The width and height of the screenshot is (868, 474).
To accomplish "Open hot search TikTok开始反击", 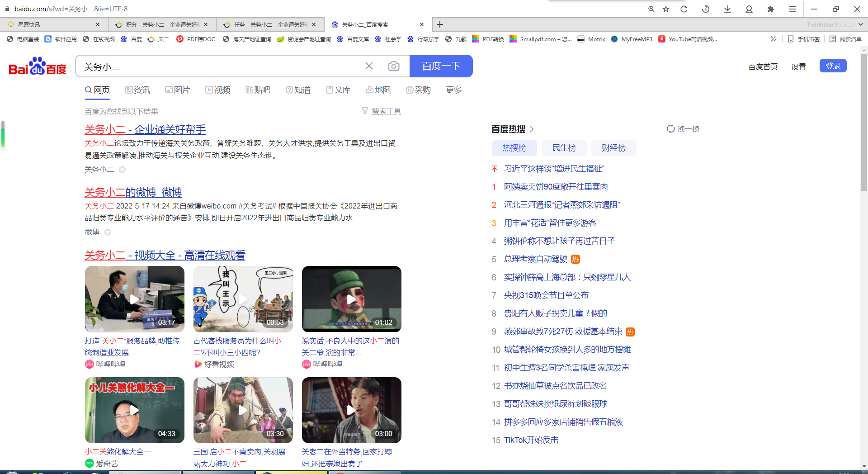I will tap(531, 440).
